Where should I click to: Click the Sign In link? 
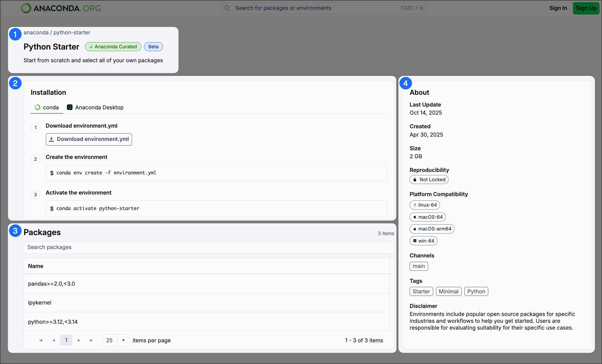(x=558, y=8)
